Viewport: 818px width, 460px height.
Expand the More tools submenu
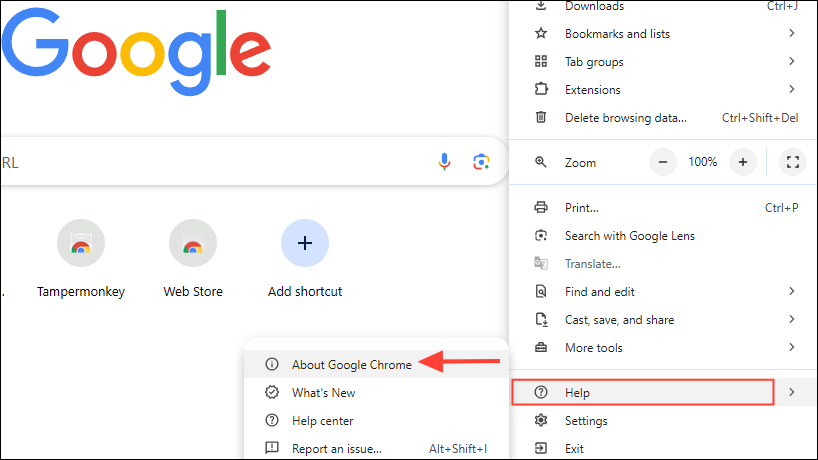(x=791, y=348)
